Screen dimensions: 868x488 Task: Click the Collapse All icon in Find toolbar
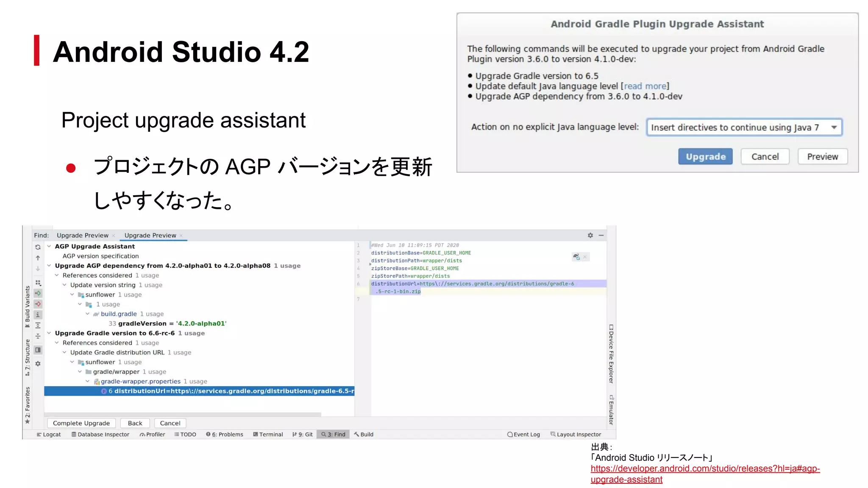coord(38,336)
